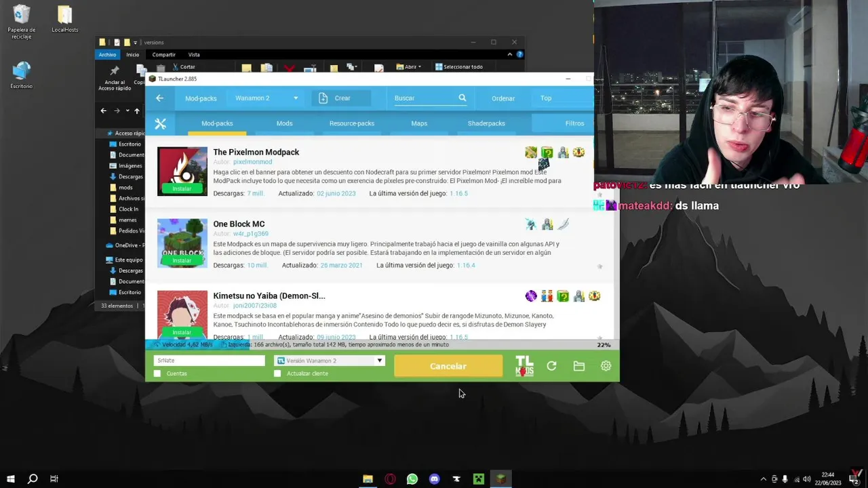868x488 pixels.
Task: Go back with the TLauncher arrow icon
Action: coord(159,98)
